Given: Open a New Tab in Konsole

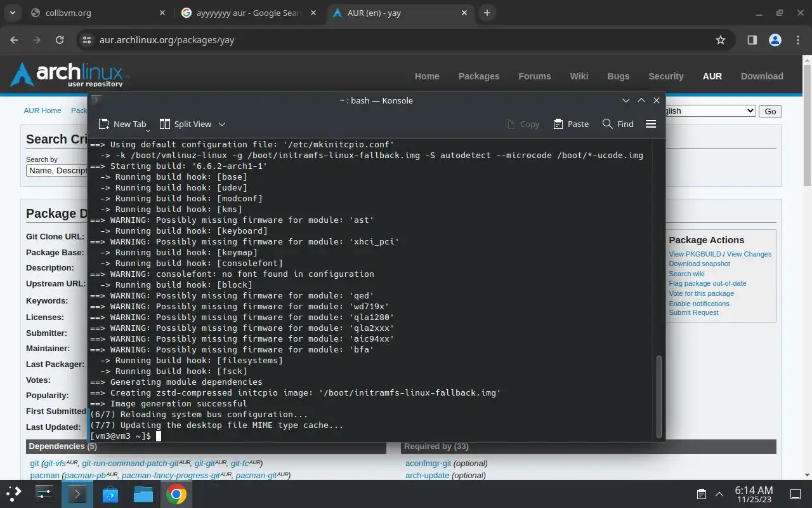Looking at the screenshot, I should 122,124.
